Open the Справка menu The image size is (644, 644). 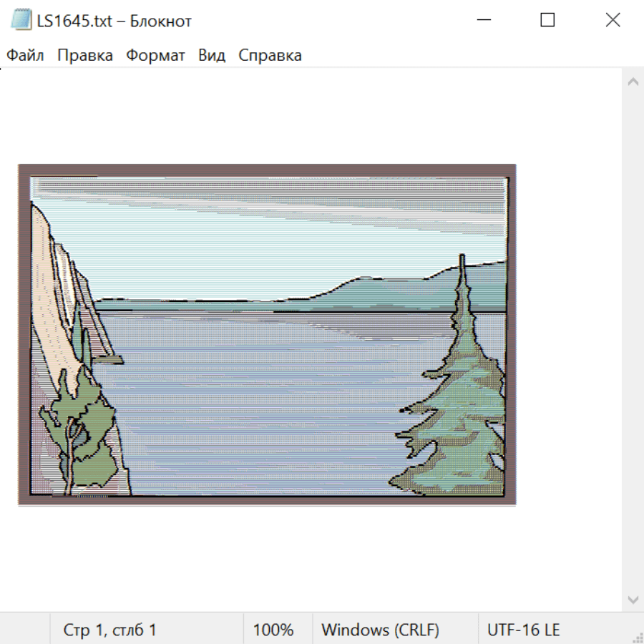270,55
